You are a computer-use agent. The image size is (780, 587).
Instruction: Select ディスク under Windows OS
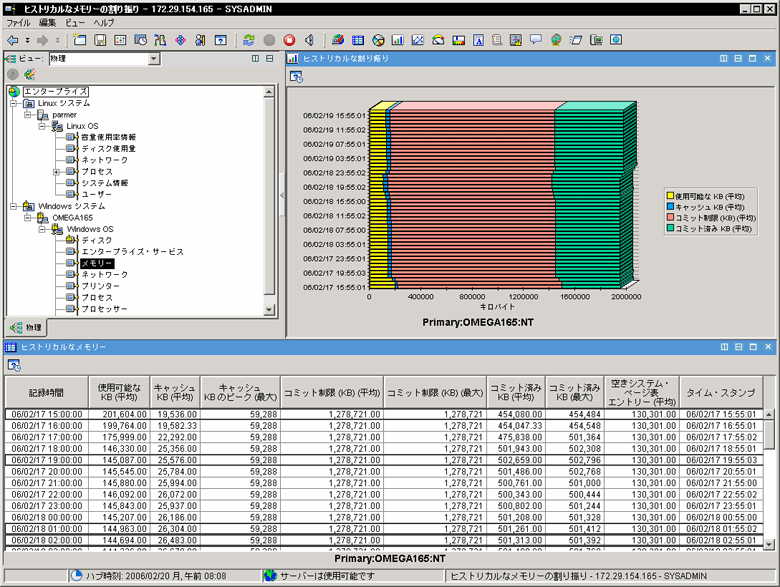pyautogui.click(x=97, y=240)
